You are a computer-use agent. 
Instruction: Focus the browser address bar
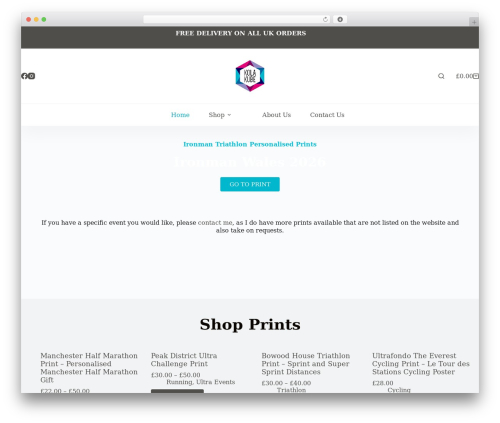tap(237, 20)
